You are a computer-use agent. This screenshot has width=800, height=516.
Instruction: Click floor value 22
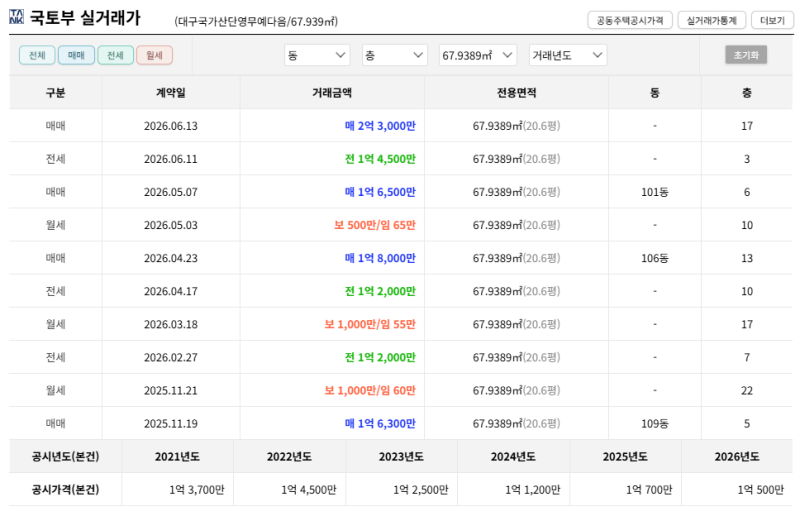click(747, 390)
